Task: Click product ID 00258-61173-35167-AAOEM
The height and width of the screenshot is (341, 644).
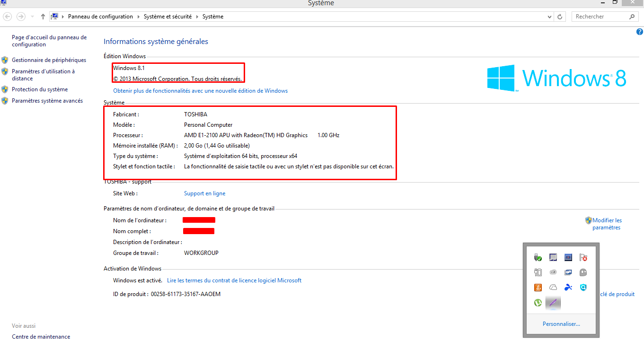Action: (185, 294)
